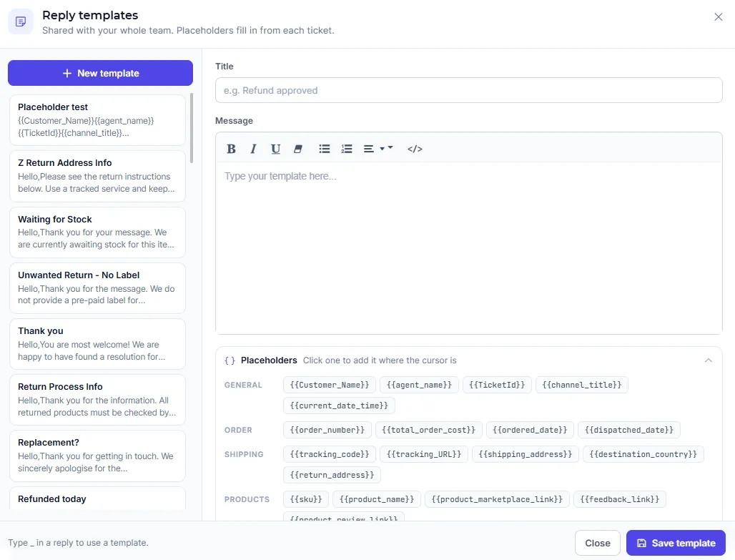Collapse the Placeholders section chevron
735x560 pixels.
709,360
